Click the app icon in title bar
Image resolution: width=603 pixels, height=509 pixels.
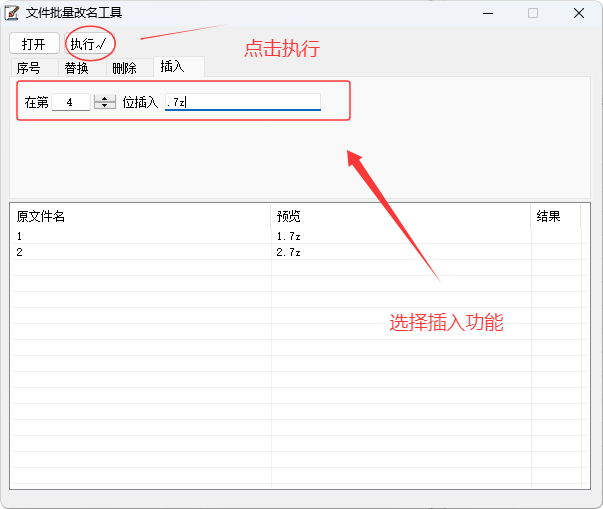pyautogui.click(x=12, y=13)
